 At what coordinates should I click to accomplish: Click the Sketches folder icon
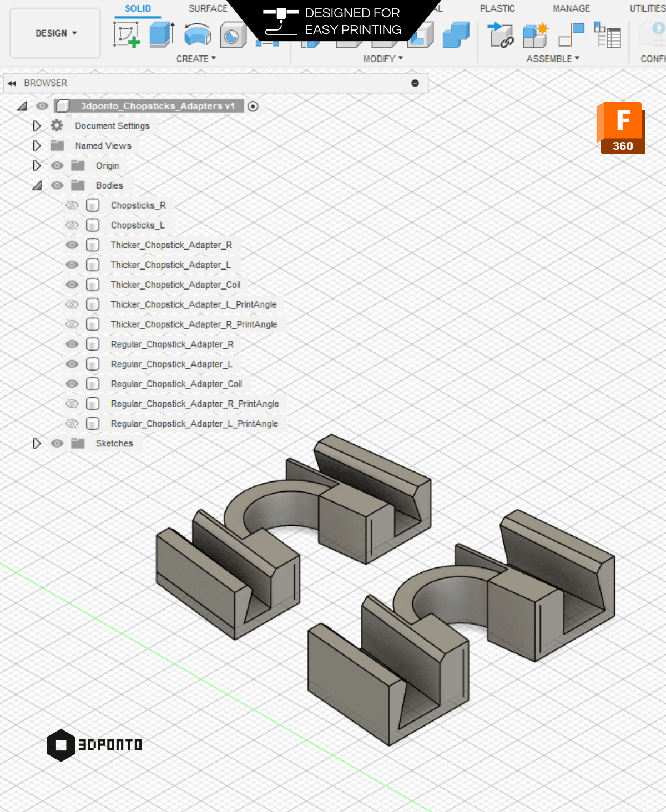pos(78,444)
